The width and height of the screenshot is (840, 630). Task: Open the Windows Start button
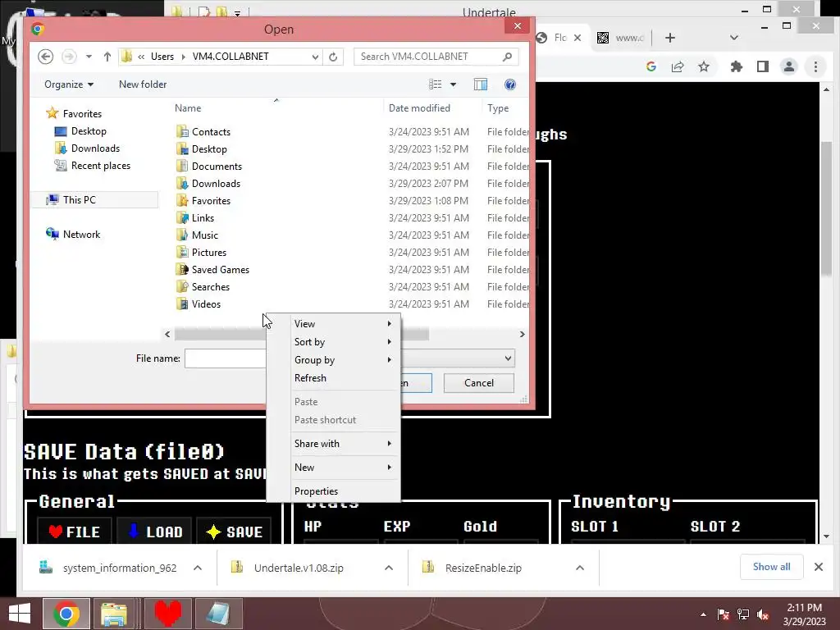click(x=20, y=614)
